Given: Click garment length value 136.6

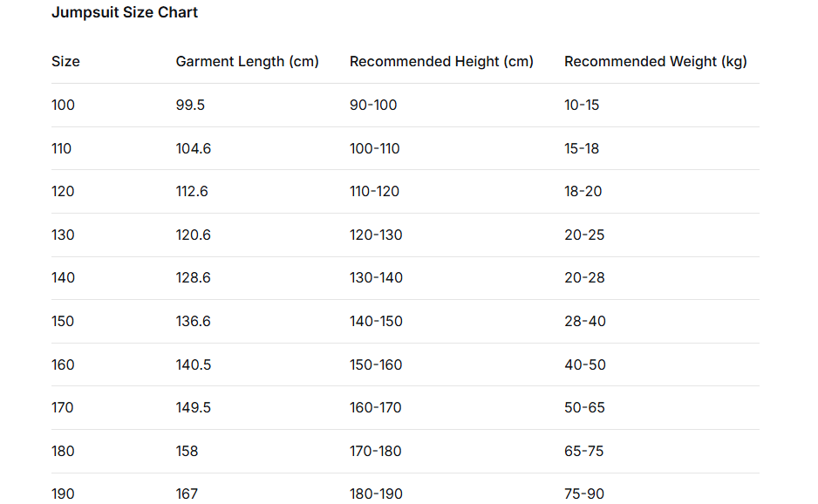Looking at the screenshot, I should coord(194,321).
